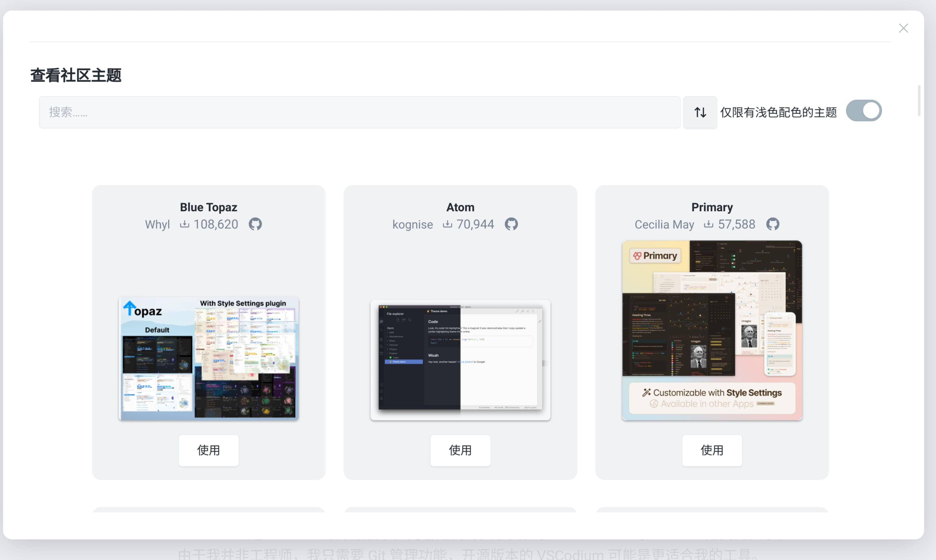Screen dimensions: 936x560
Task: Click the Atom theme title
Action: click(x=460, y=207)
